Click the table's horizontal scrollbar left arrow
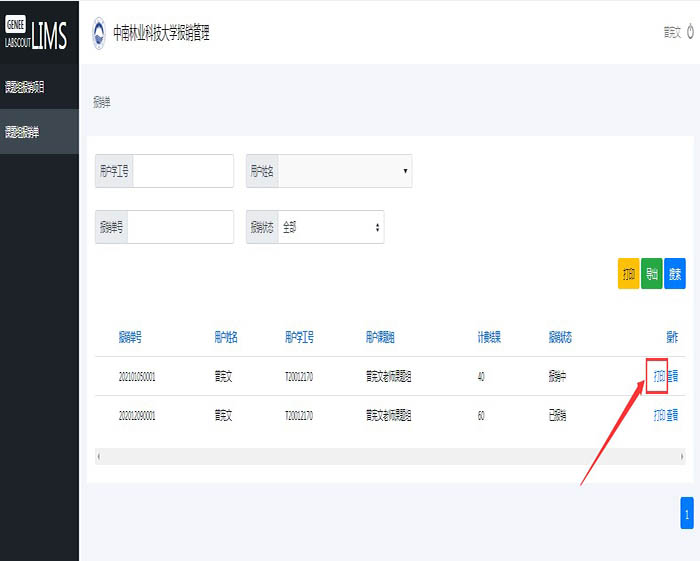 pos(98,456)
